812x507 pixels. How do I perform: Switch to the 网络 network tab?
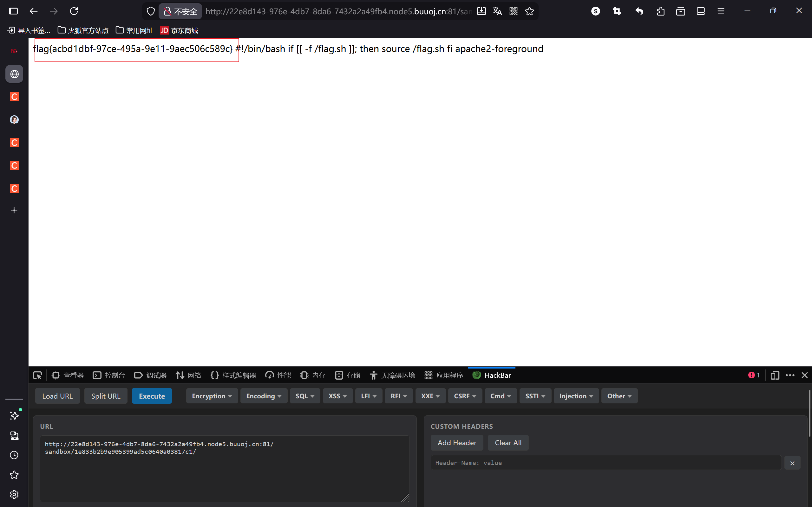pyautogui.click(x=189, y=375)
